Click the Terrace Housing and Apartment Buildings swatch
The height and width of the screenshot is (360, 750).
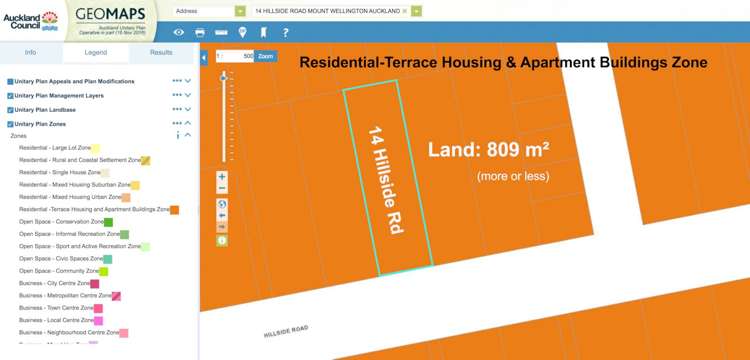[x=175, y=210]
